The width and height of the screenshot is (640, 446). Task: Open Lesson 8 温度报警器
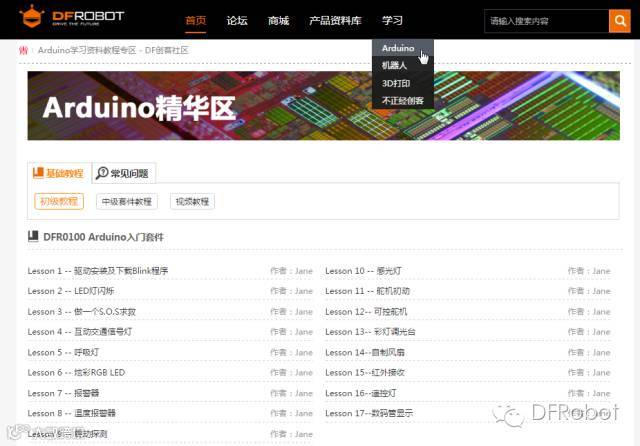(x=71, y=413)
